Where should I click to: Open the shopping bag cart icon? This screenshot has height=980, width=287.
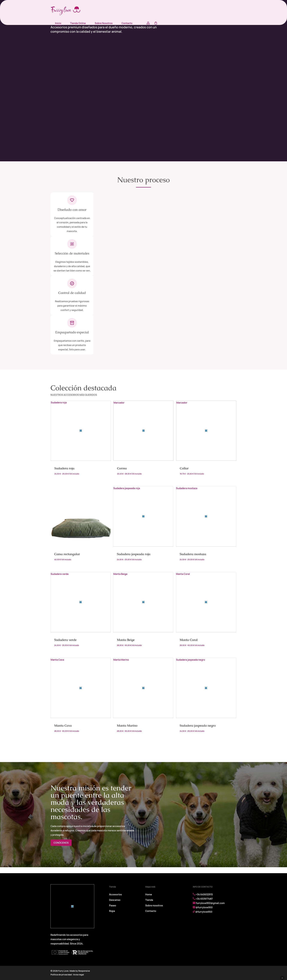coord(156,23)
